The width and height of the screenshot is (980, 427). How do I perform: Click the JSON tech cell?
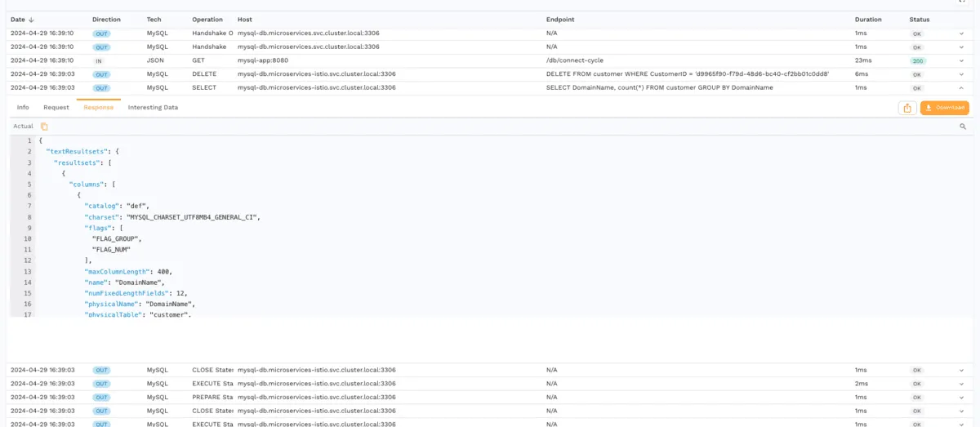[x=154, y=60]
